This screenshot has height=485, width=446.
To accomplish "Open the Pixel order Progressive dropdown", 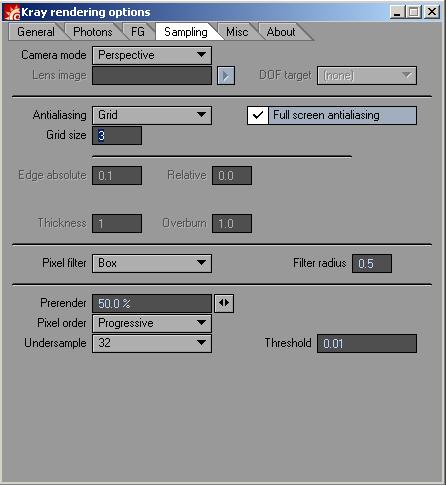I will 152,323.
